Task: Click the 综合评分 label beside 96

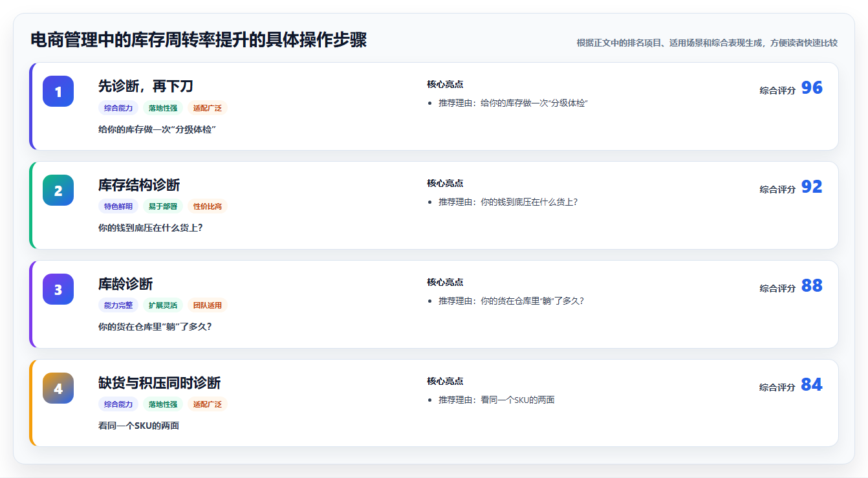Action: click(x=777, y=91)
